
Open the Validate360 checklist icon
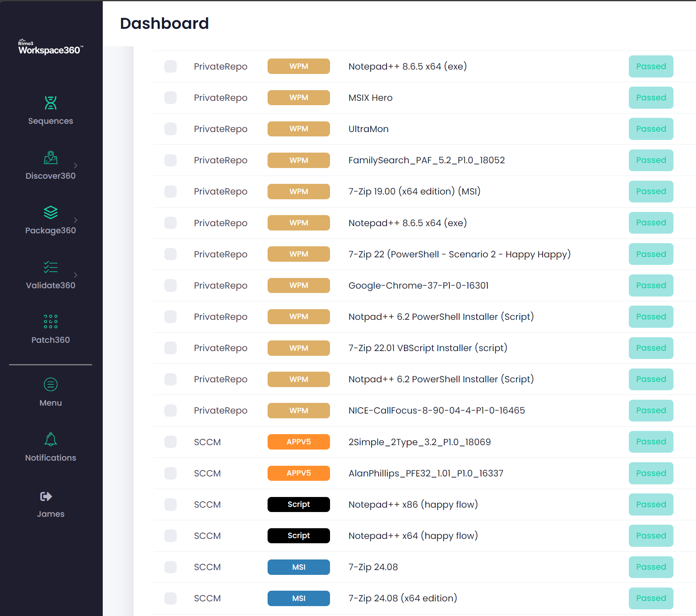[51, 267]
